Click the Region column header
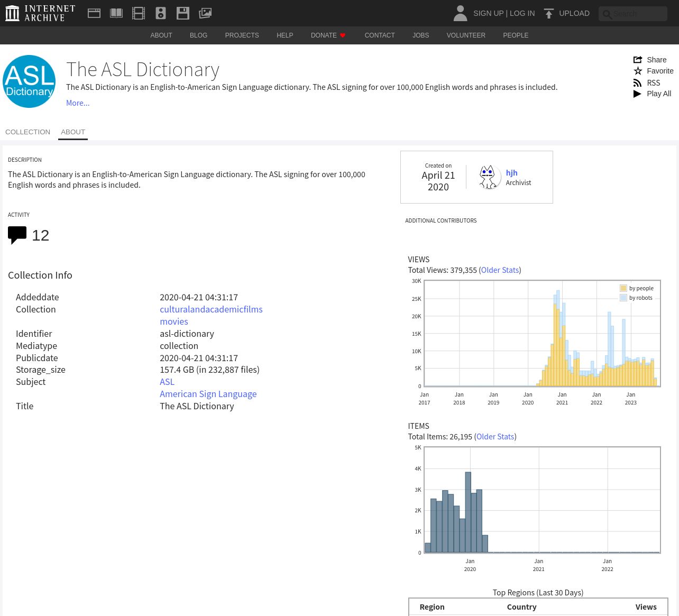This screenshot has width=679, height=616. click(432, 607)
